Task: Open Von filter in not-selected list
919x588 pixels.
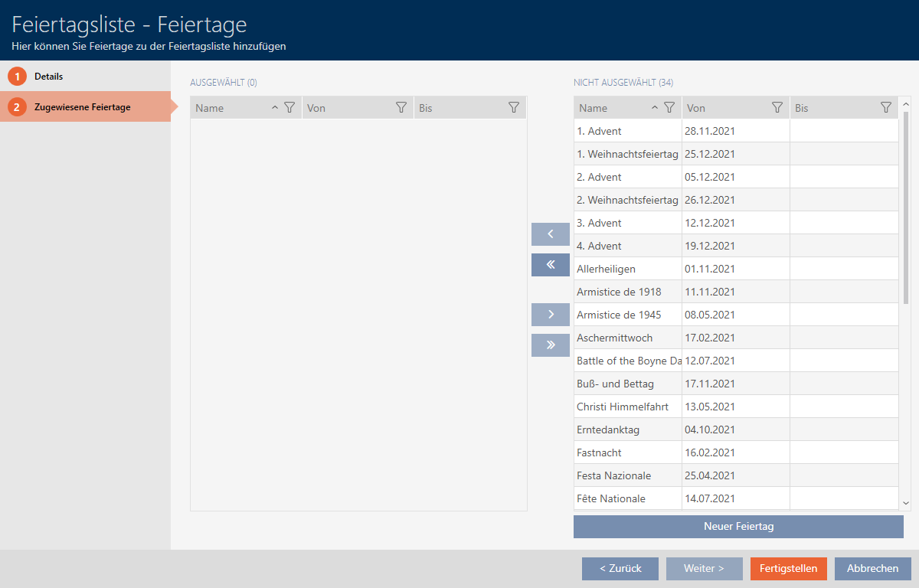Action: pyautogui.click(x=777, y=108)
